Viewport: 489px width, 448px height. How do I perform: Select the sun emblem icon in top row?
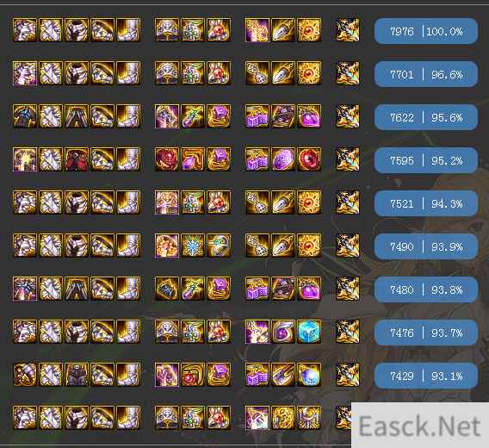coord(309,30)
